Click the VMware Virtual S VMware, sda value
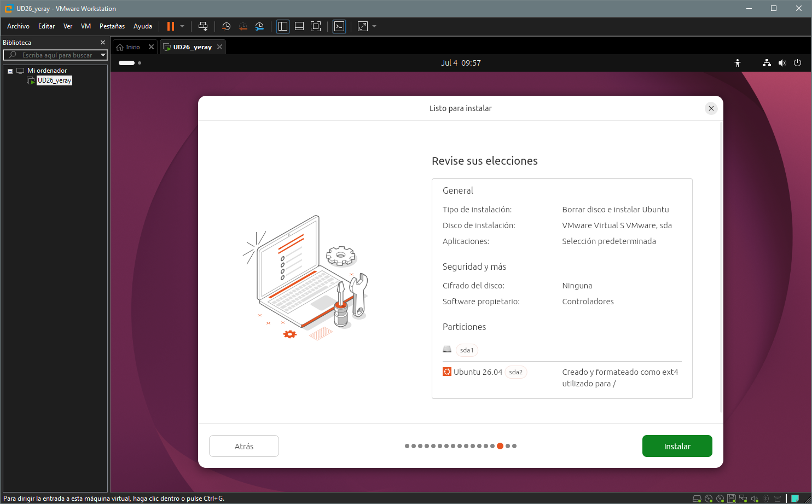812x504 pixels. (x=617, y=225)
